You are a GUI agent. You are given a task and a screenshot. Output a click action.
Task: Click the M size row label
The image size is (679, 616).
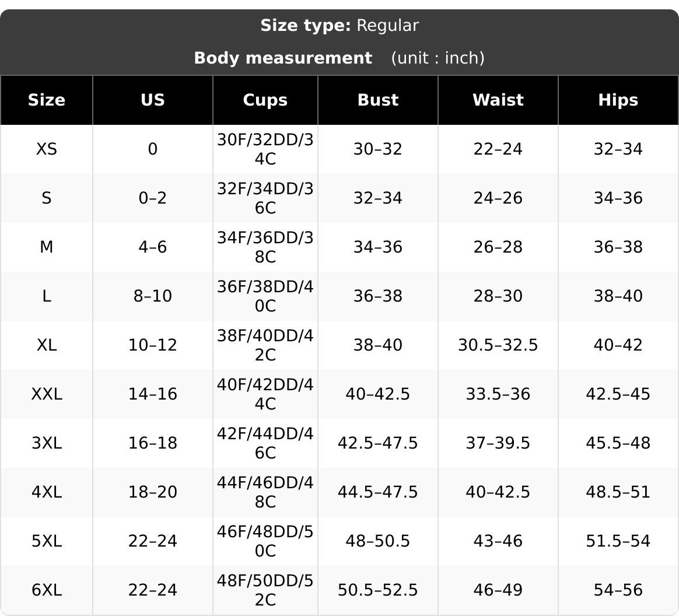click(46, 247)
